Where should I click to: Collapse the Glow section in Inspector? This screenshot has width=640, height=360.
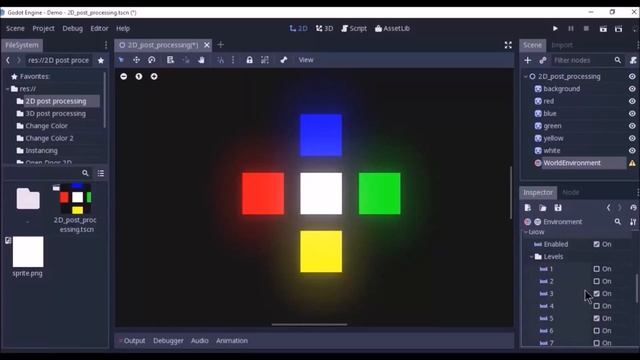pyautogui.click(x=526, y=232)
